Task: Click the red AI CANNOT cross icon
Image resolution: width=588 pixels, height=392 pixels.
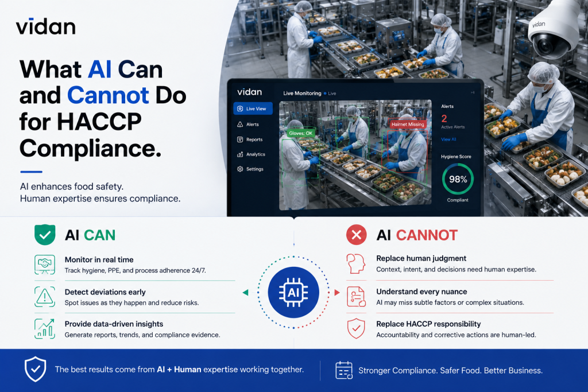Action: [356, 235]
